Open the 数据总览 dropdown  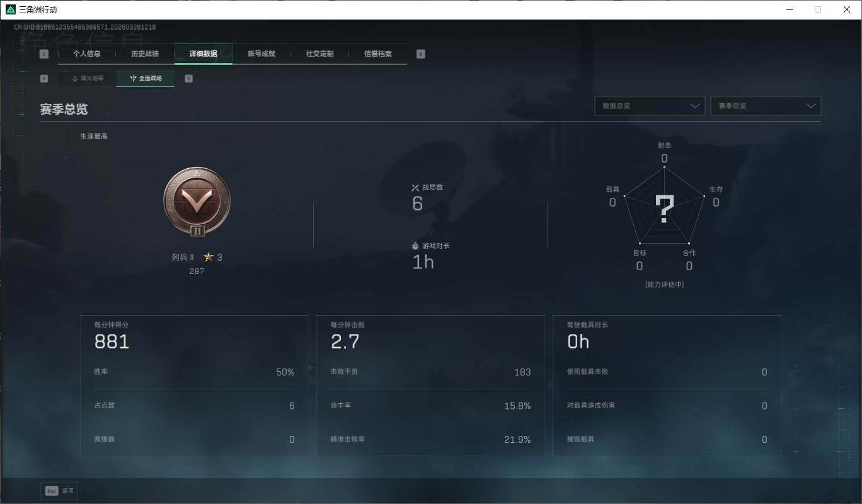click(x=650, y=106)
